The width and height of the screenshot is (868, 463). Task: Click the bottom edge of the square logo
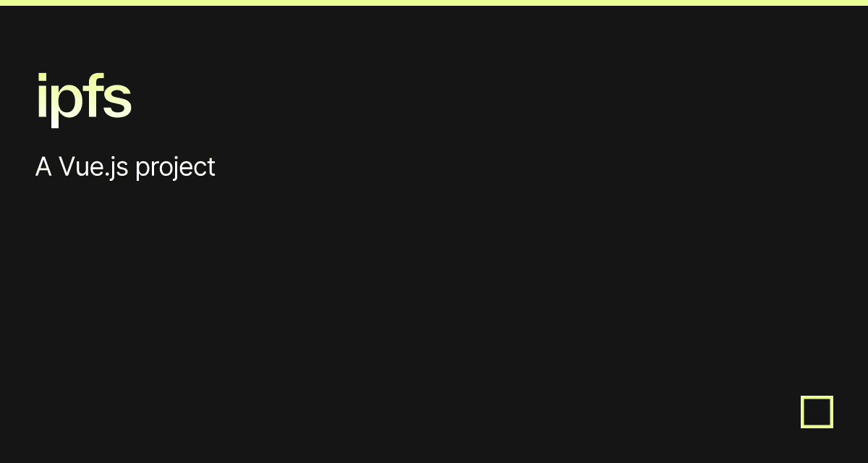(817, 426)
